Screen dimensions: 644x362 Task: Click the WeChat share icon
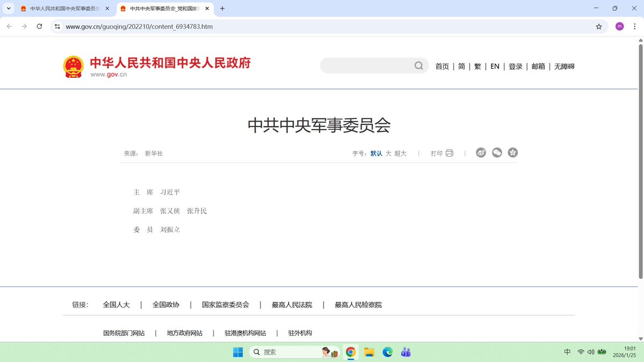497,153
